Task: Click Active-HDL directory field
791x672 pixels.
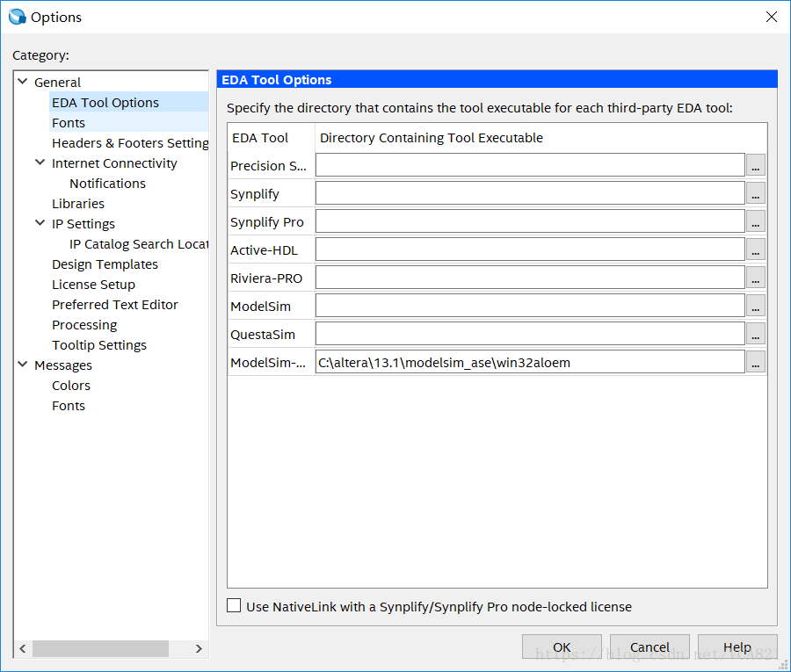Action: pyautogui.click(x=530, y=250)
